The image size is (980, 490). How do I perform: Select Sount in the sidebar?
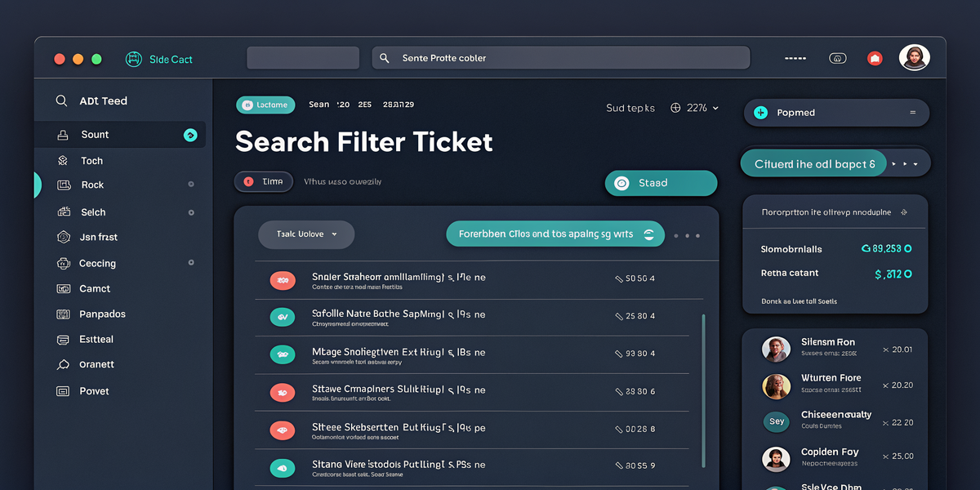point(120,135)
